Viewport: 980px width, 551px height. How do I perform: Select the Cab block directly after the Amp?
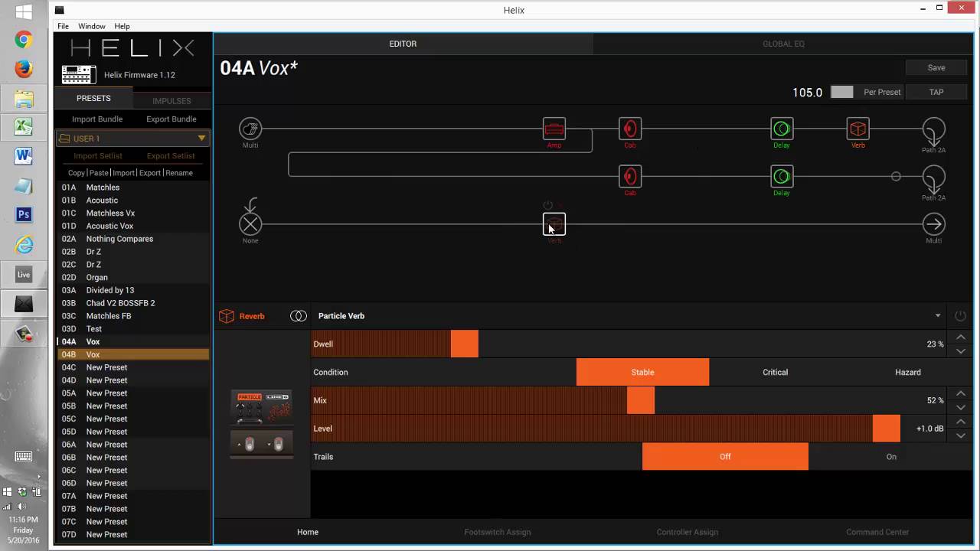(x=629, y=129)
